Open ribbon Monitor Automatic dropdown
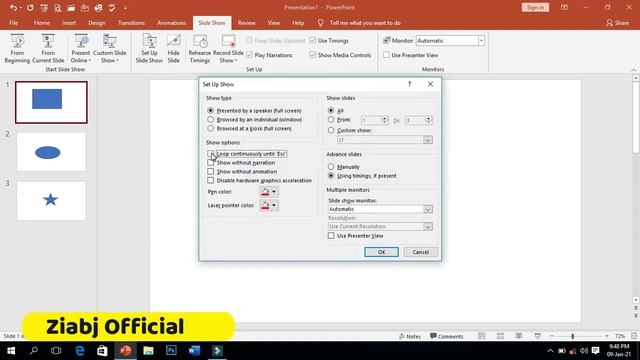640x360 pixels. (481, 40)
